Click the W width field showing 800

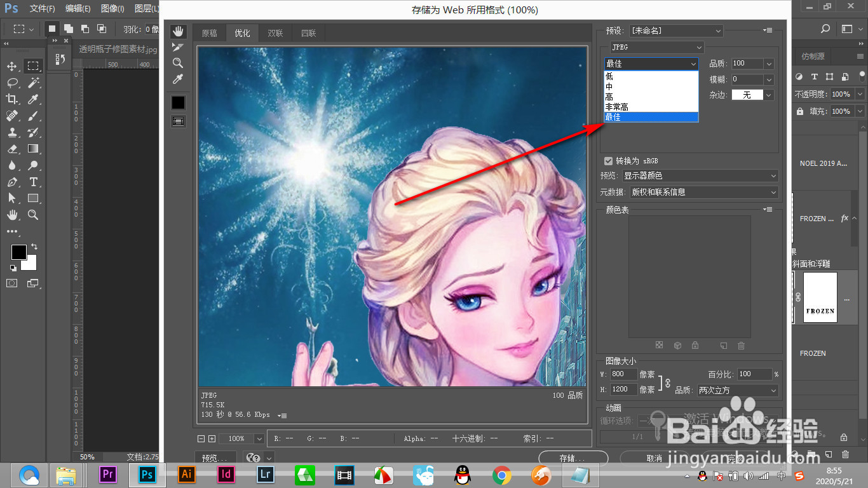623,375
